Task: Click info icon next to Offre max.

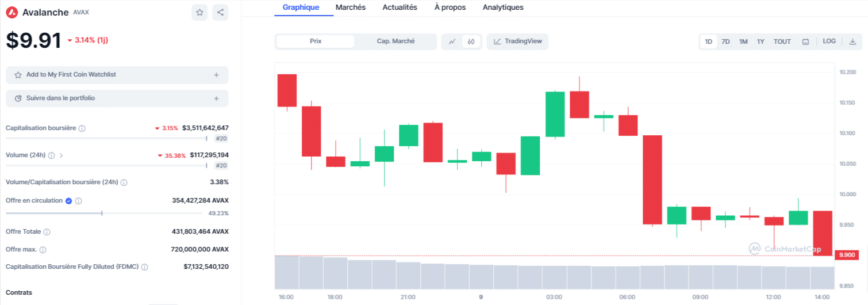Action: tap(43, 250)
